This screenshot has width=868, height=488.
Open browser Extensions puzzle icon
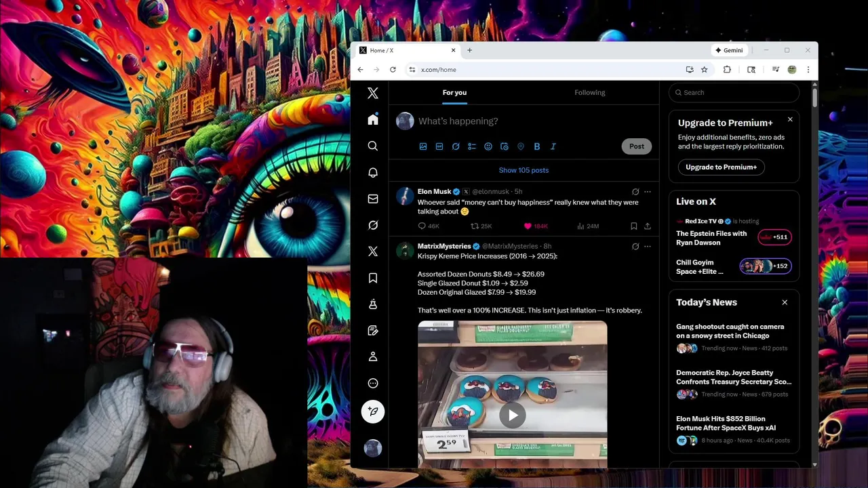tap(727, 70)
